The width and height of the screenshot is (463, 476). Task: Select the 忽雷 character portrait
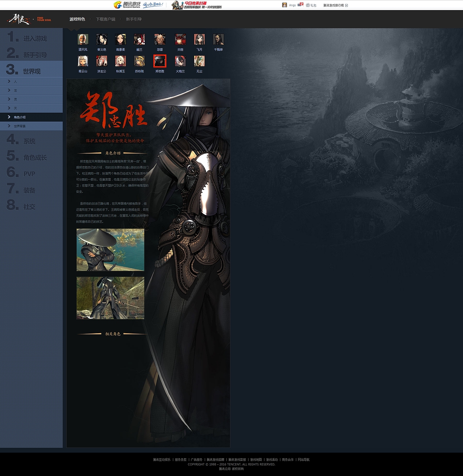[160, 39]
